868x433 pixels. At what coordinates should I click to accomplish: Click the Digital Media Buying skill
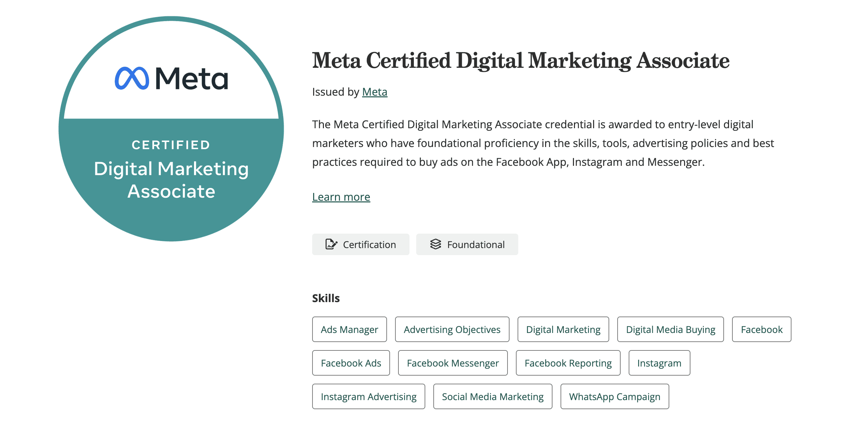[670, 329]
